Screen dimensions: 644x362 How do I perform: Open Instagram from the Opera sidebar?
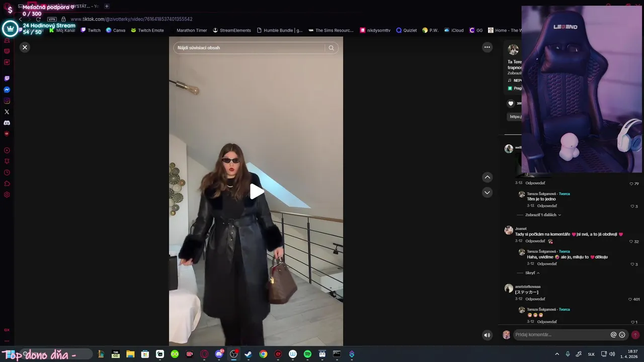[7, 101]
